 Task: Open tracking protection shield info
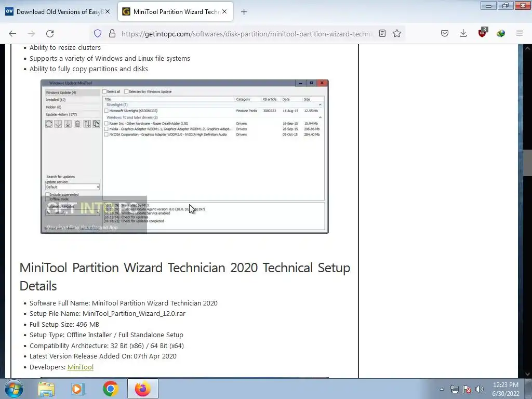point(98,34)
